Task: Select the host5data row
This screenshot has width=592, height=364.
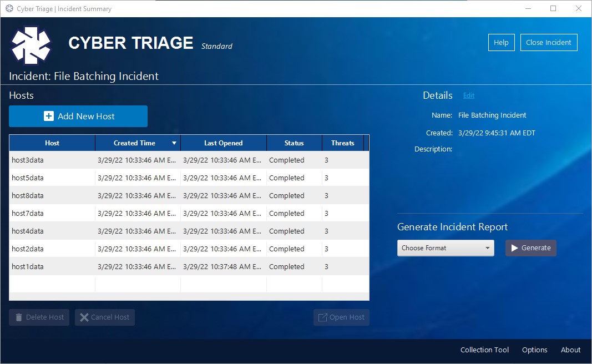Action: (189, 178)
